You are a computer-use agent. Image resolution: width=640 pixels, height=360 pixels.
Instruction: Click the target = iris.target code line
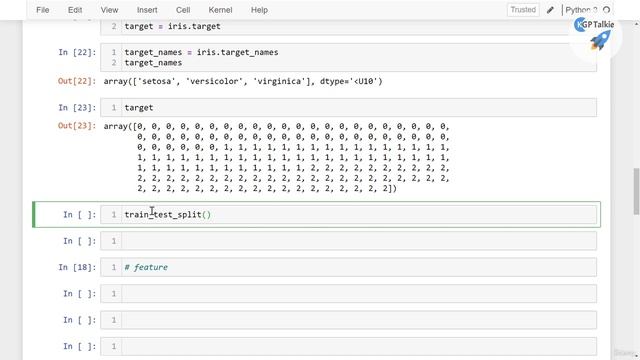pos(172,26)
